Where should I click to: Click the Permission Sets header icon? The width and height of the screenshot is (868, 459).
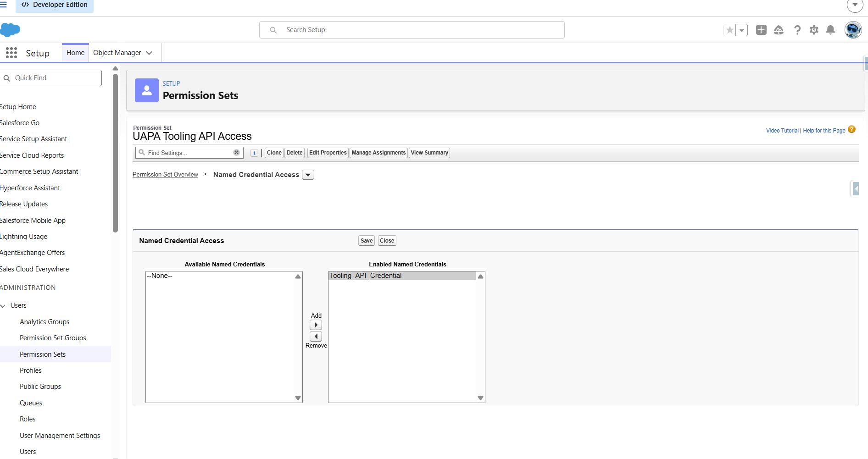pos(147,90)
